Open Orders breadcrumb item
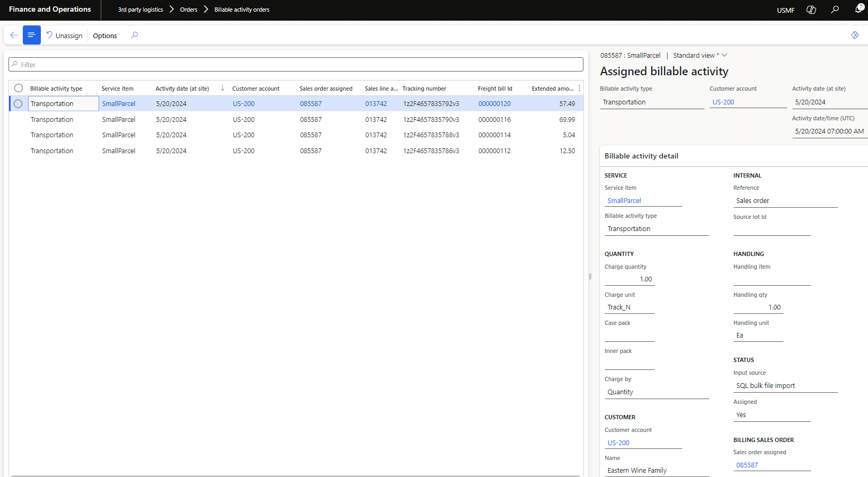Viewport: 868px width, 477px height. coord(189,10)
